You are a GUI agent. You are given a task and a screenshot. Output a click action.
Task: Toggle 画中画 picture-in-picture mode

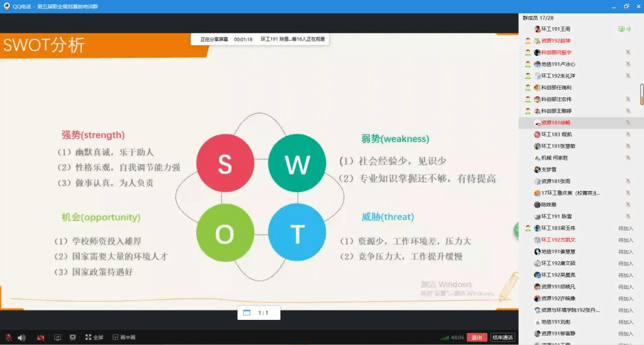123,337
